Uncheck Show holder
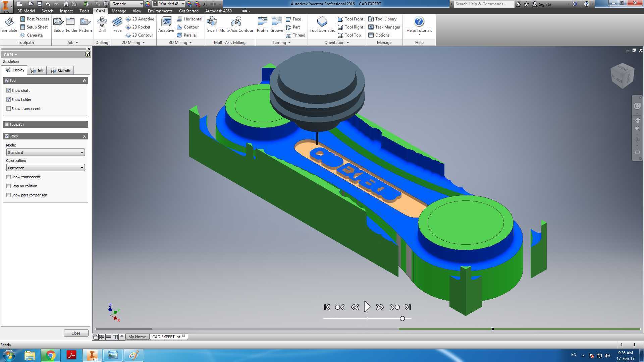This screenshot has height=362, width=644. coord(9,100)
